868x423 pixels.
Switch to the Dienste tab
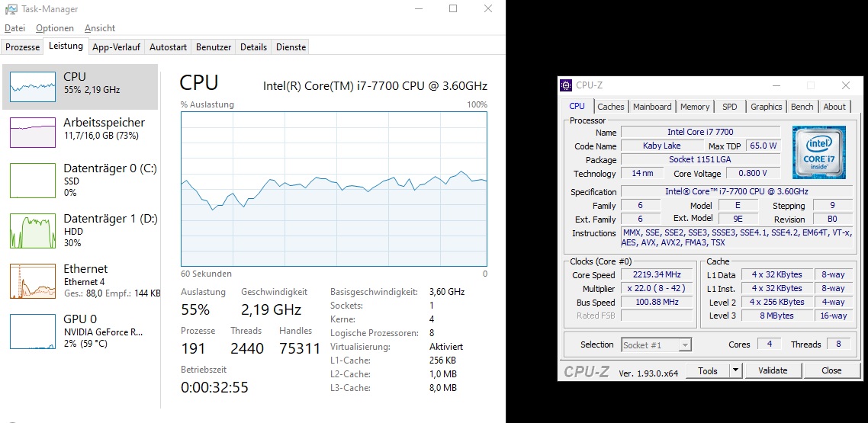(x=291, y=47)
